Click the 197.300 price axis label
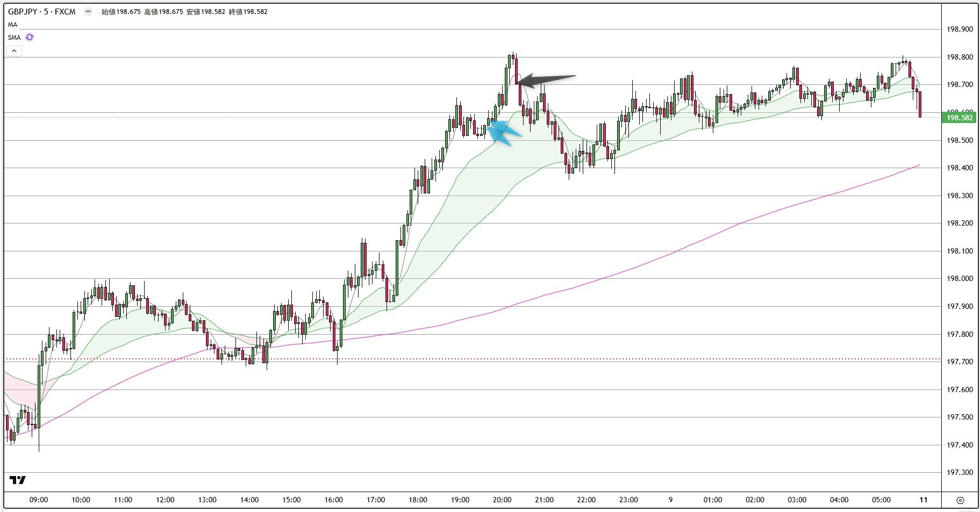 pyautogui.click(x=960, y=472)
